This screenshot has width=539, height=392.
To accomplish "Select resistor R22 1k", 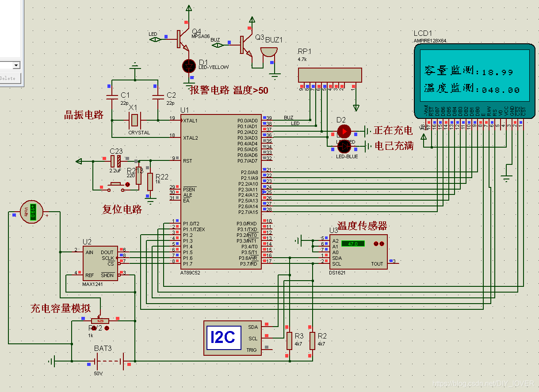I will 150,182.
